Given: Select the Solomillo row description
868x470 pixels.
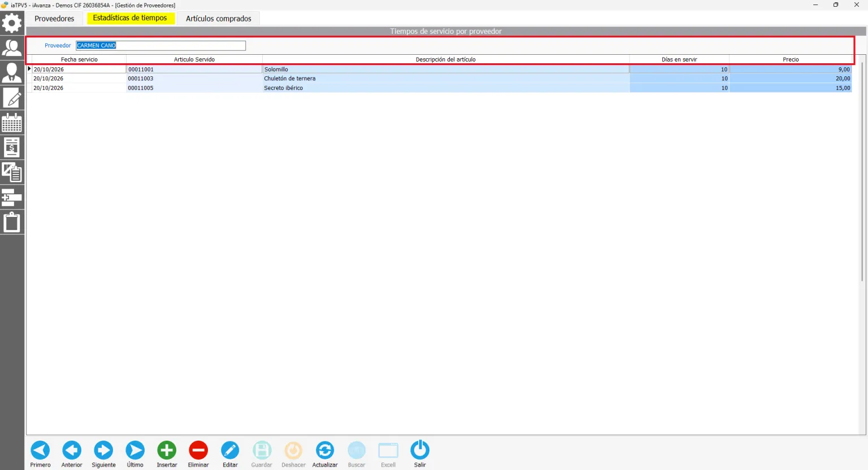Looking at the screenshot, I should click(446, 69).
